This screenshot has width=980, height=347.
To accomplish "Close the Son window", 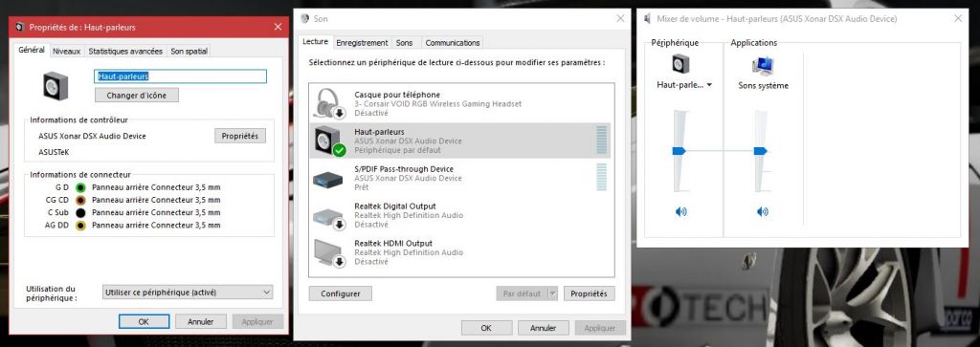I will (x=620, y=19).
